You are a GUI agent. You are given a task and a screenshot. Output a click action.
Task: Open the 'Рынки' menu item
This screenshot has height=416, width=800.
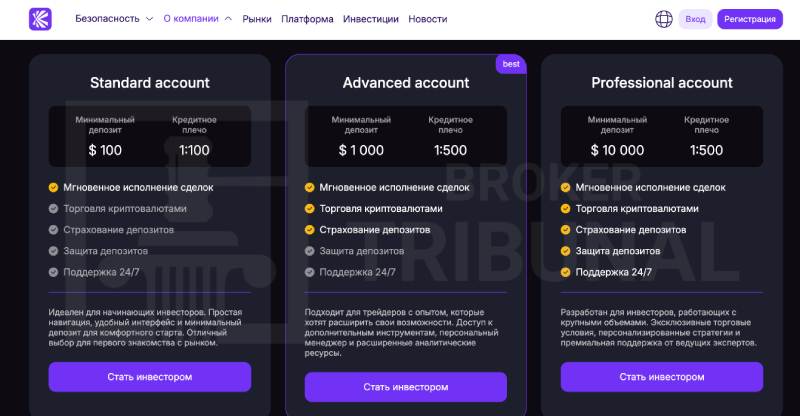point(257,19)
